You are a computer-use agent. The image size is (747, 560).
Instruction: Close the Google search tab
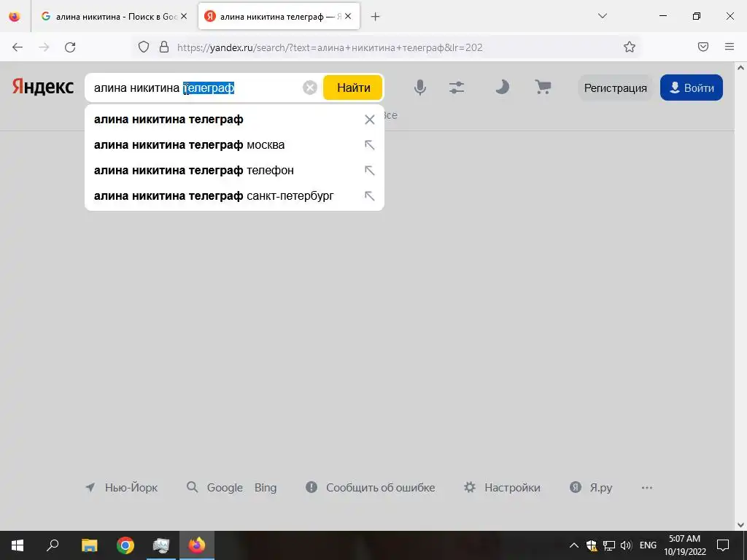point(184,16)
